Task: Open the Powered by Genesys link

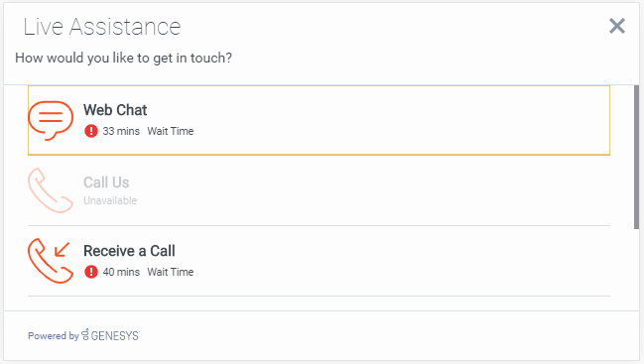Action: pos(83,335)
